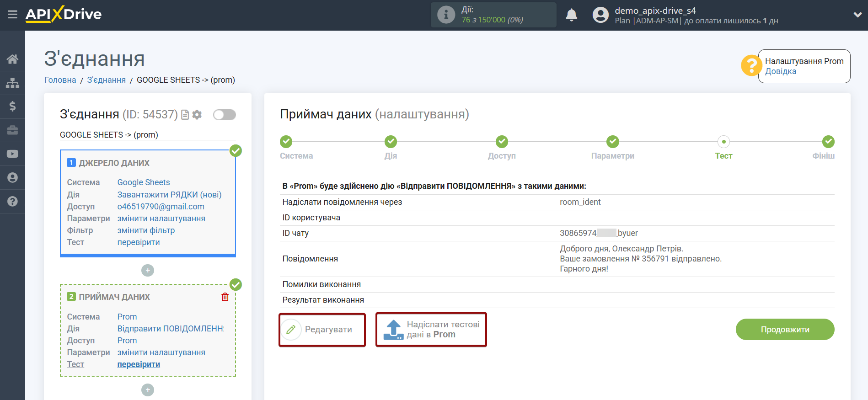Go to З'єднання breadcrumb
This screenshot has height=400, width=868.
106,80
